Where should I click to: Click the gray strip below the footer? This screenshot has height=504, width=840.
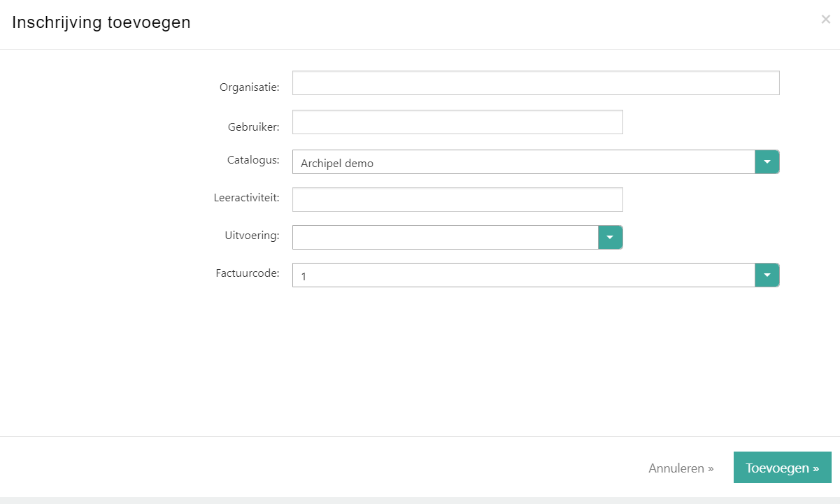click(420, 500)
